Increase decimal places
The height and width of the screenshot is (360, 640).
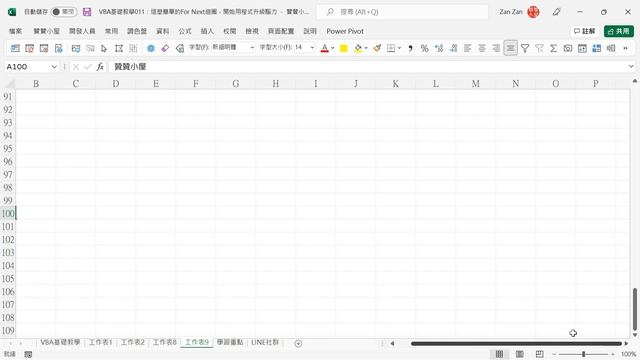[x=439, y=48]
